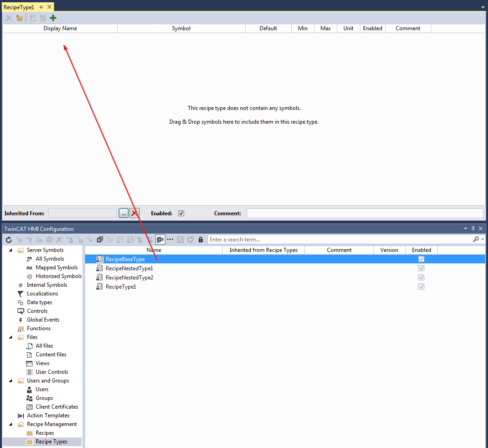Viewport: 488px width, 448px height.
Task: Close the RecipeType1 tab
Action: [x=49, y=7]
